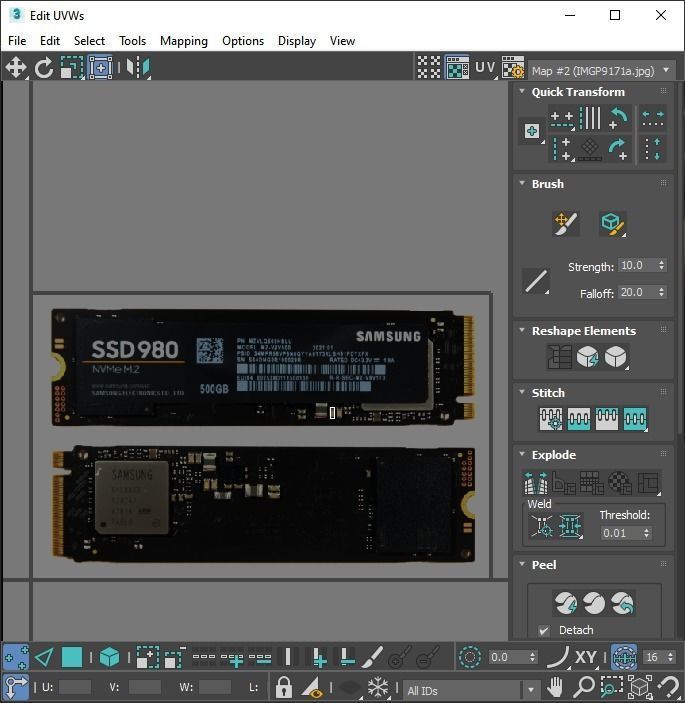Click the Space Vertically icon

tap(653, 148)
